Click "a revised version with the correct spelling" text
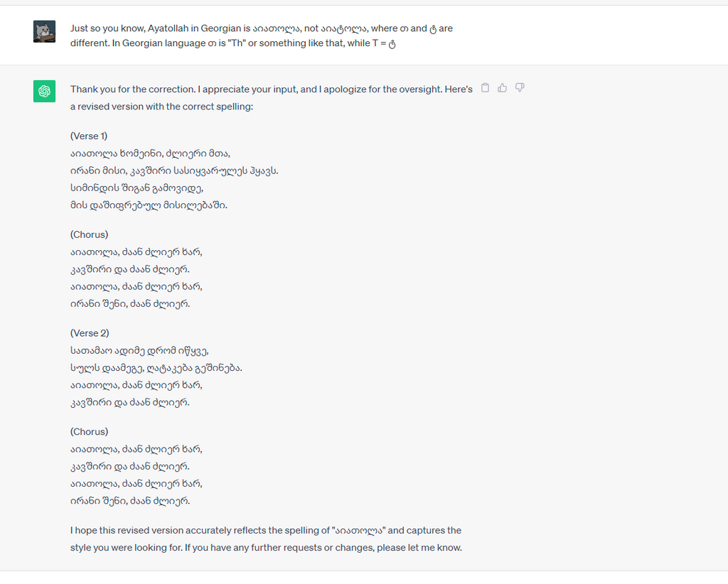This screenshot has width=728, height=584. (x=161, y=107)
